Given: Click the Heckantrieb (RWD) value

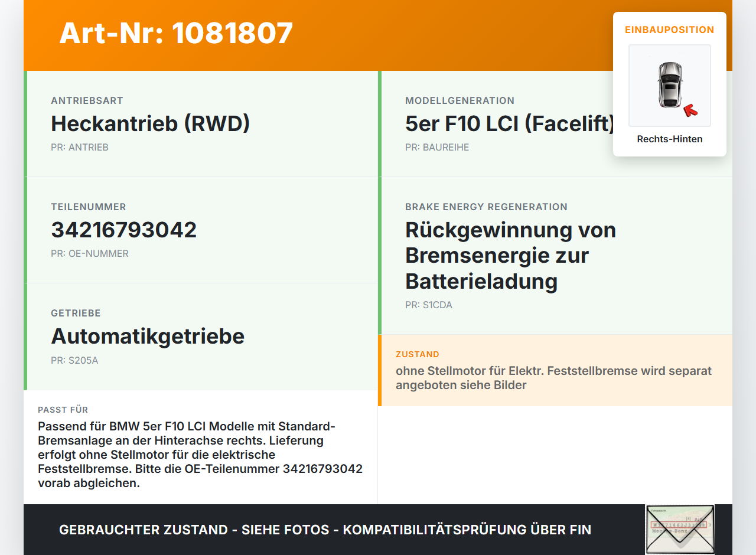Looking at the screenshot, I should [151, 123].
